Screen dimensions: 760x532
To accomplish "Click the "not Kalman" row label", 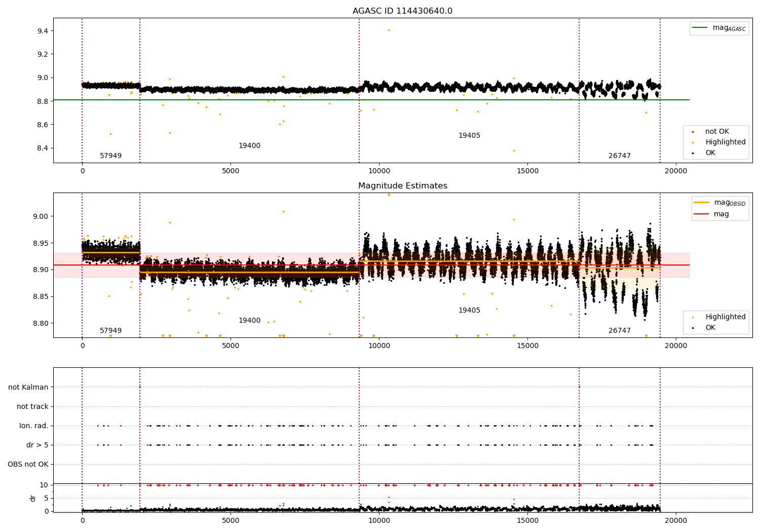I will point(28,388).
